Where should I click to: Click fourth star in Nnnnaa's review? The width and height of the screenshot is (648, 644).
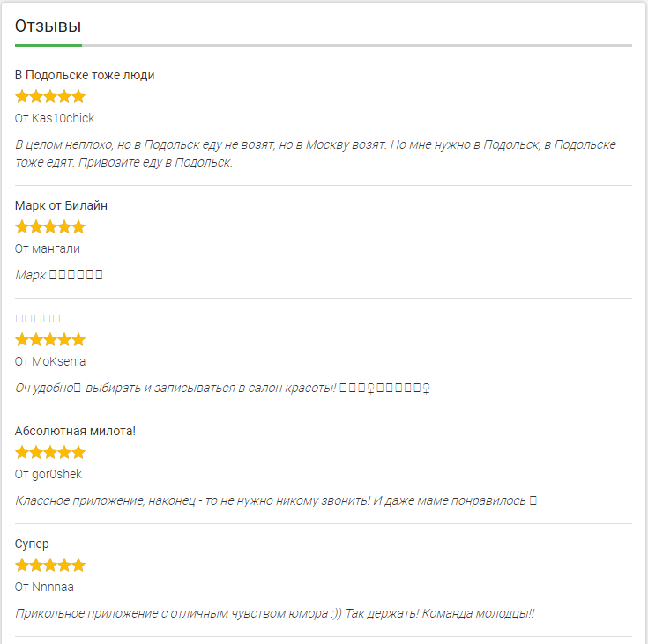click(x=64, y=565)
